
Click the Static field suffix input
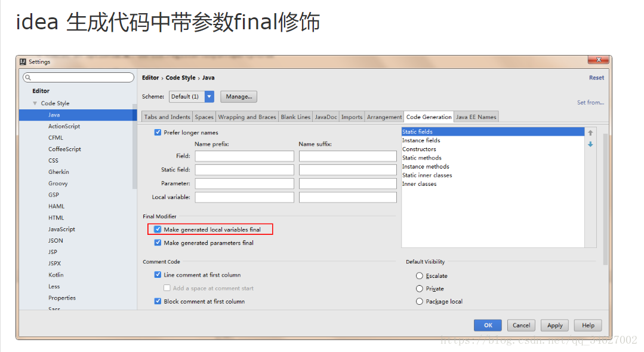tap(348, 170)
